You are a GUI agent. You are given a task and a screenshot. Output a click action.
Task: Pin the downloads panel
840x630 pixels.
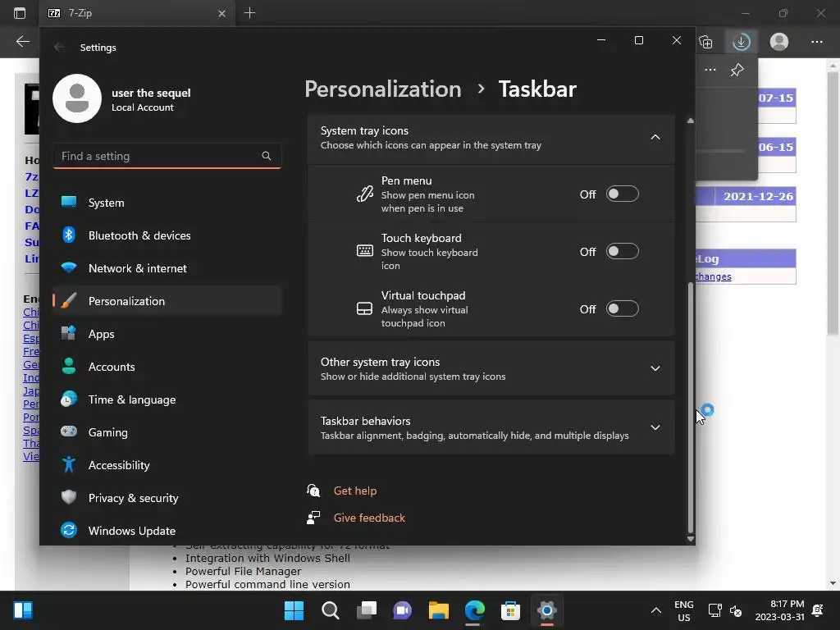(x=737, y=70)
